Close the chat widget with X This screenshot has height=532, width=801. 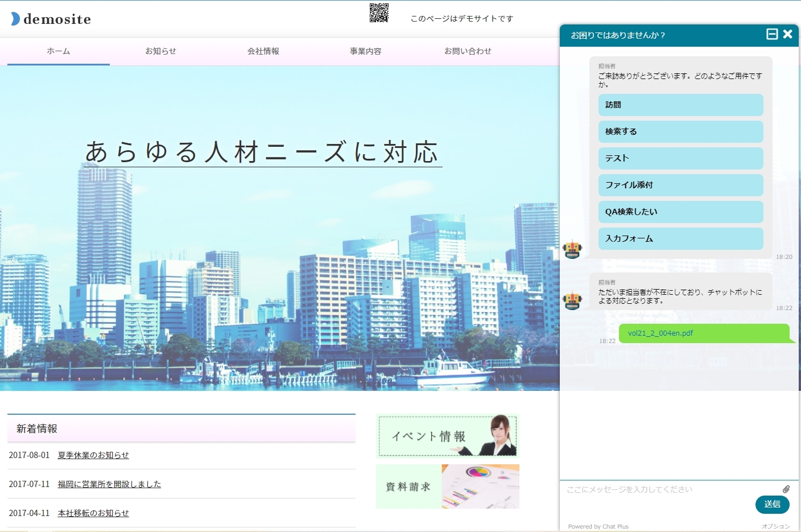pos(788,34)
